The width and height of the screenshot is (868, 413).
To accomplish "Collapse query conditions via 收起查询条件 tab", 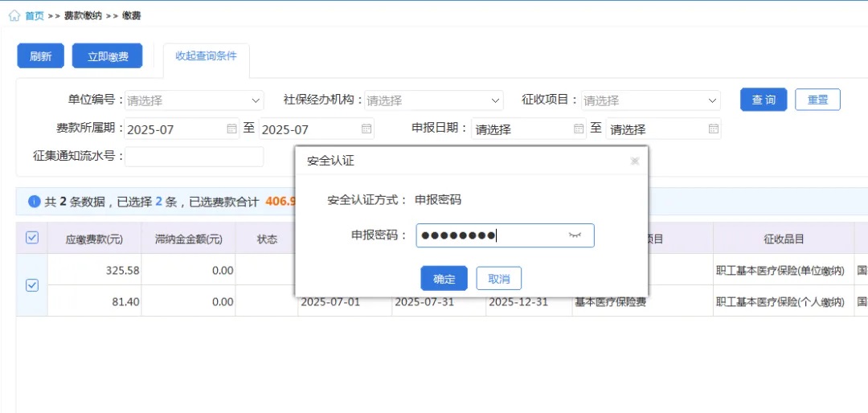I will point(206,56).
